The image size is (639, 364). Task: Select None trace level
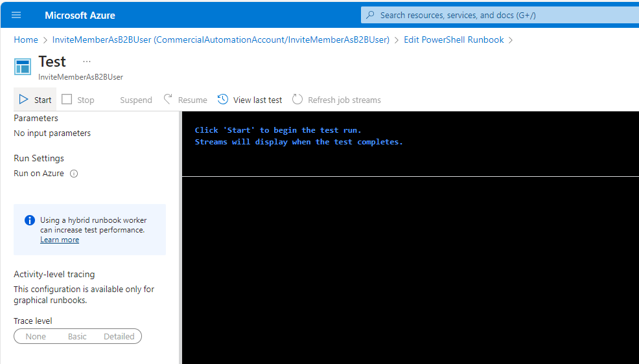(36, 337)
